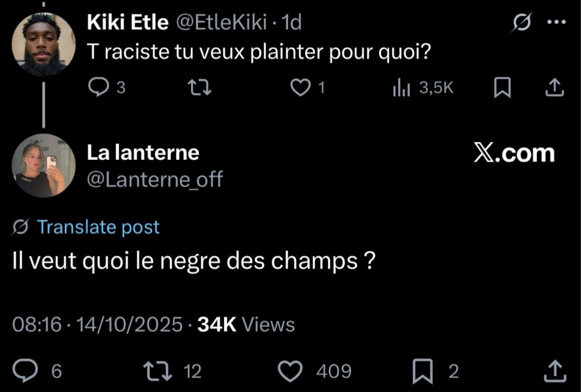
Task: Toggle like on post with 409 likes
Action: 291,371
